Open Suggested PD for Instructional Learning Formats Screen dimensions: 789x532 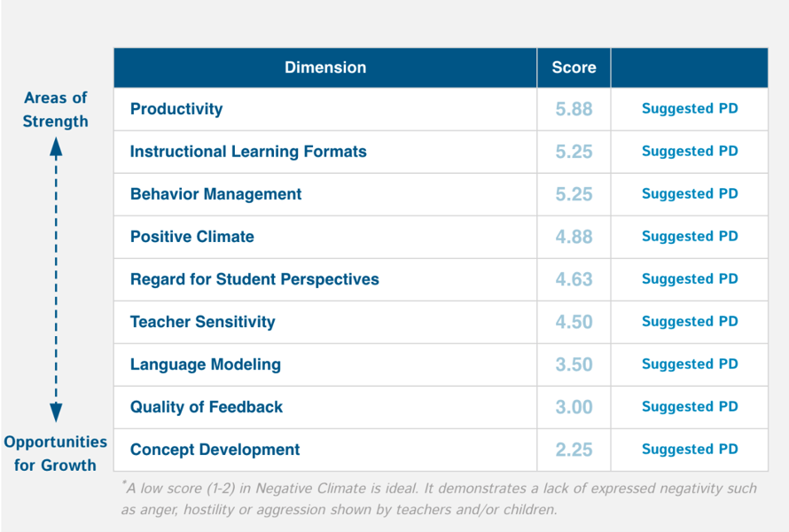click(x=690, y=152)
